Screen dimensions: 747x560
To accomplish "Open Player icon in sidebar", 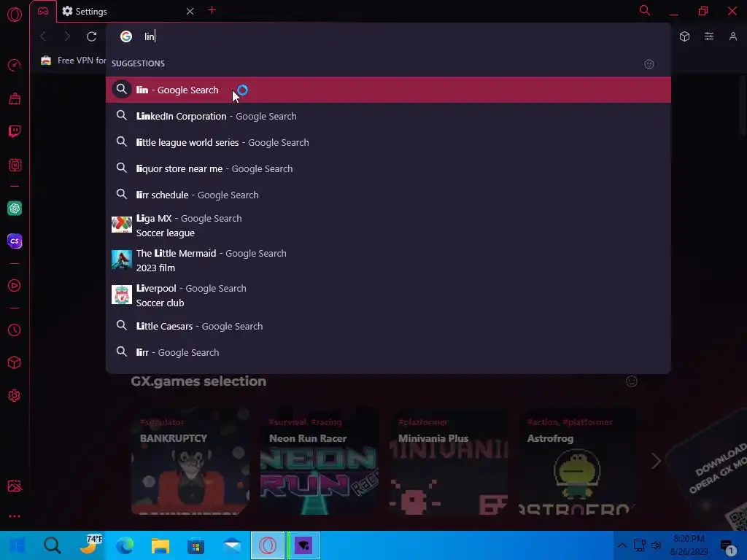I will (x=15, y=286).
